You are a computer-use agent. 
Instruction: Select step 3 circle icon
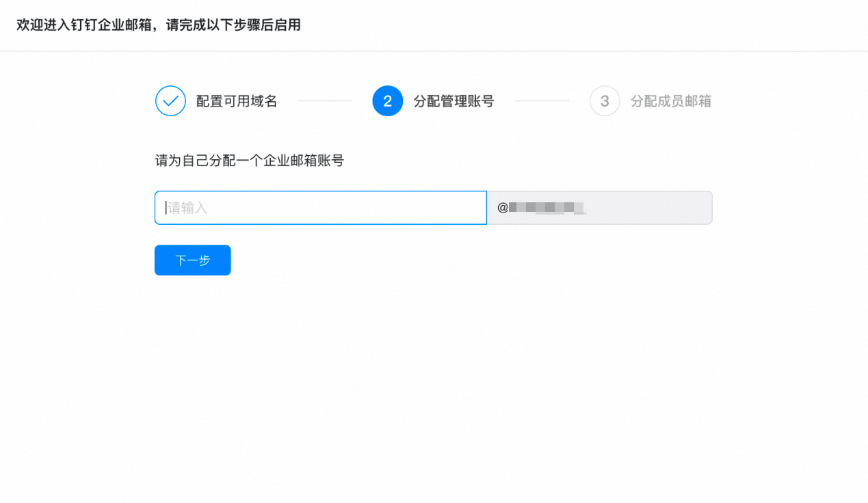(x=605, y=101)
